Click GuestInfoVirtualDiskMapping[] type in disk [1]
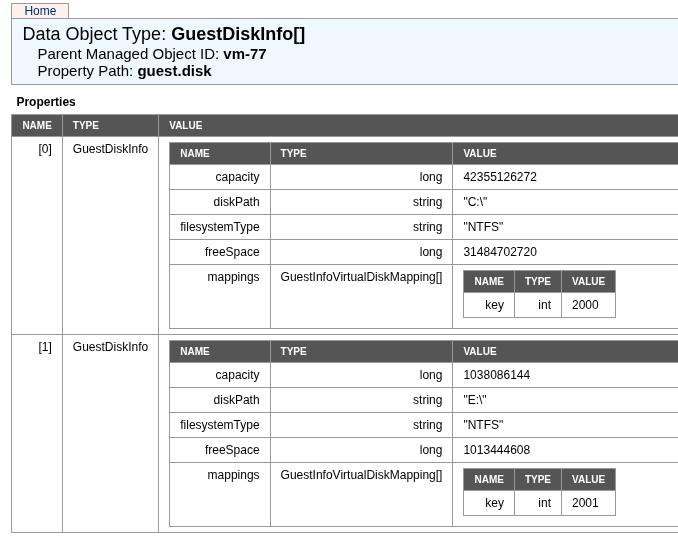The width and height of the screenshot is (678, 546). [x=361, y=475]
